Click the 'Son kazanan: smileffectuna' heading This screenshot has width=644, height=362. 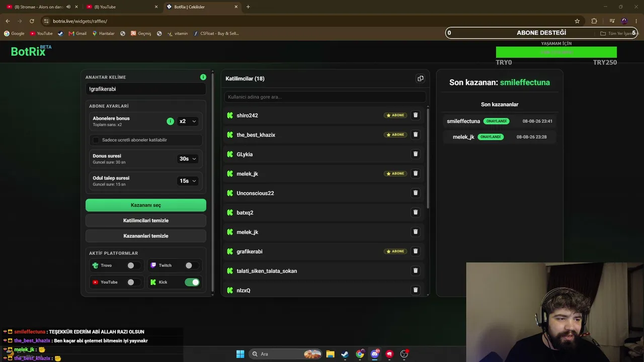tap(500, 82)
